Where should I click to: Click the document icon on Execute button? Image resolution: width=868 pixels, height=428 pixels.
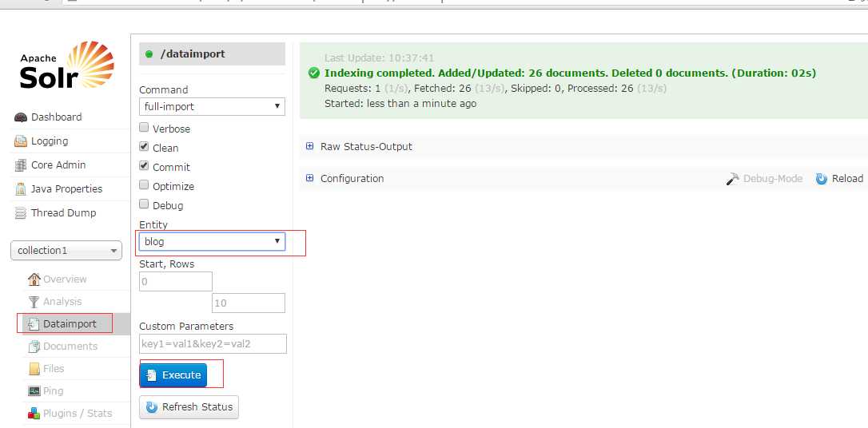151,375
